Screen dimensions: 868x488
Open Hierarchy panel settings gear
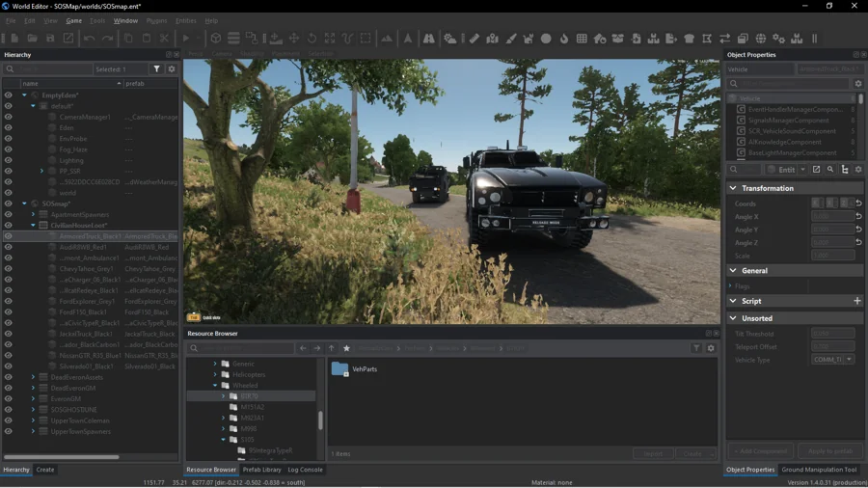pyautogui.click(x=172, y=69)
